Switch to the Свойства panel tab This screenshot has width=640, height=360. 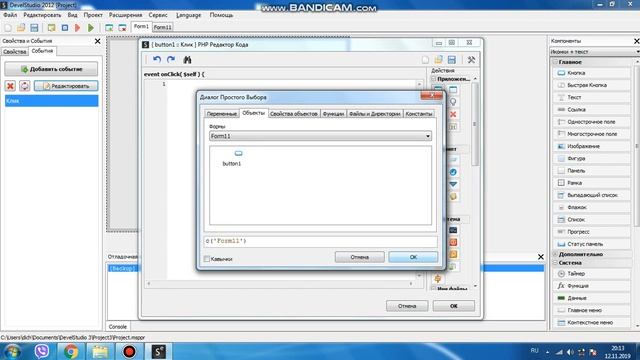[15, 52]
